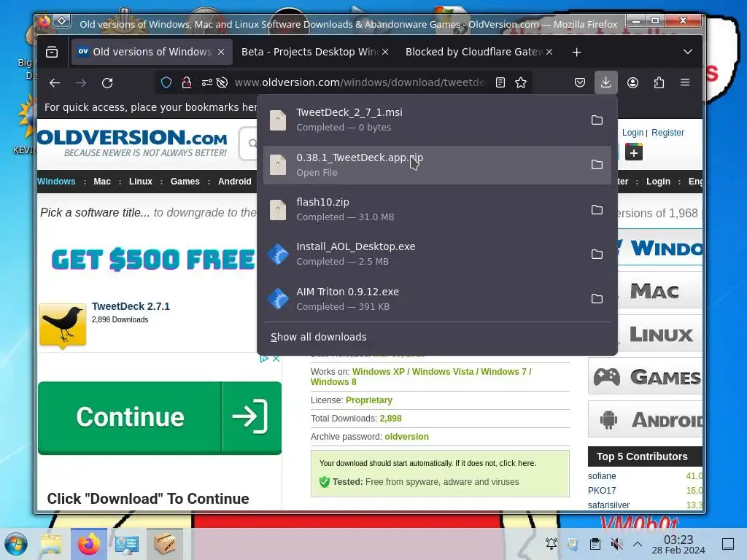Toggle reader view icon in the address bar
Image resolution: width=747 pixels, height=560 pixels.
click(500, 83)
